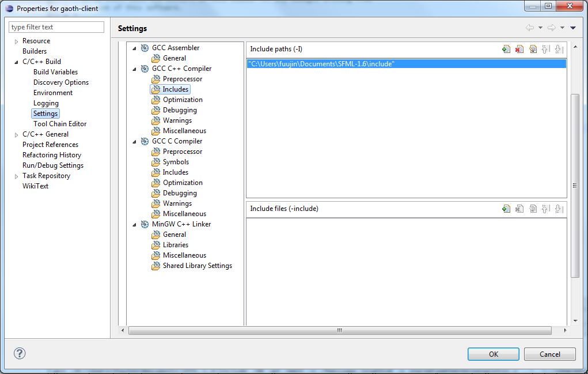Open Refactoring History page
588x374 pixels.
click(x=52, y=155)
